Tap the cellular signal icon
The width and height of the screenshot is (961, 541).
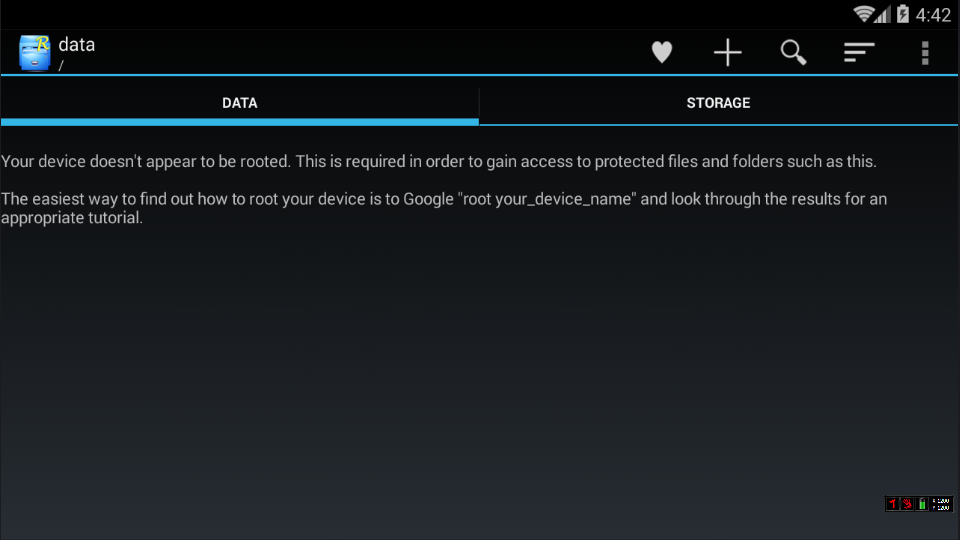tap(882, 14)
